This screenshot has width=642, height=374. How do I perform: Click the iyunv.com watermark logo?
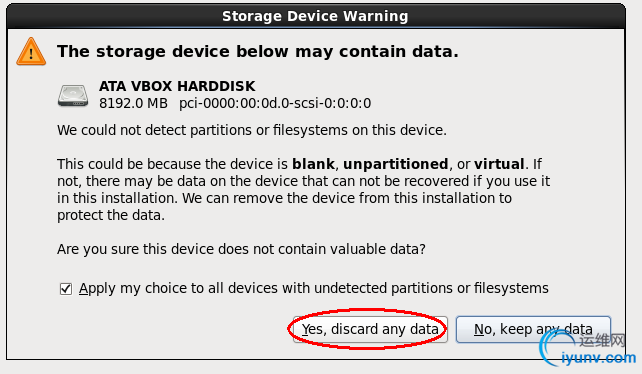[x=588, y=347]
